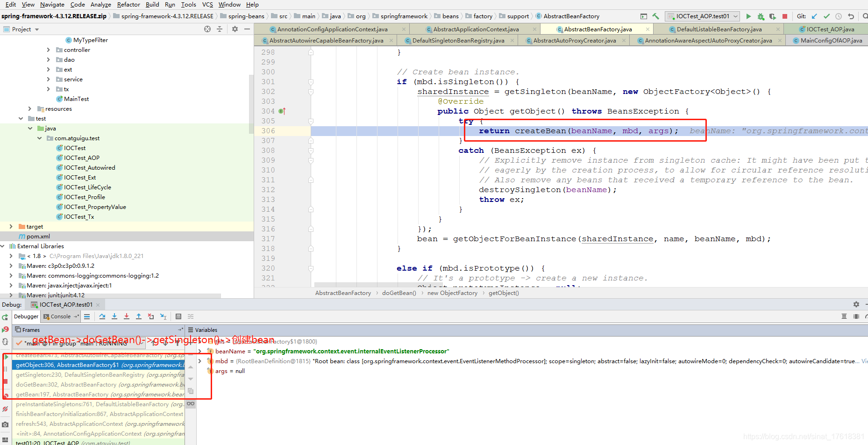Screen dimensions: 868x445
Task: Select pom.xml in the project tree
Action: 38,236
